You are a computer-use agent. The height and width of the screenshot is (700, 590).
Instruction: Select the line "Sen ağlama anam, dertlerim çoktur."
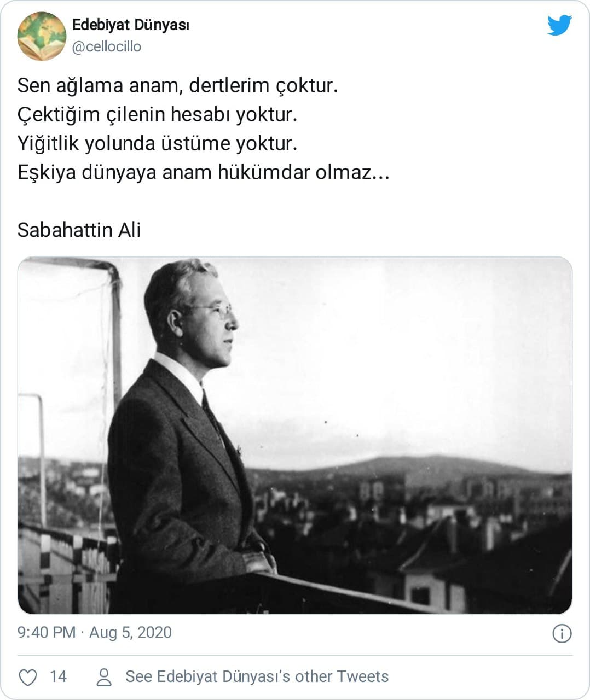pyautogui.click(x=178, y=85)
